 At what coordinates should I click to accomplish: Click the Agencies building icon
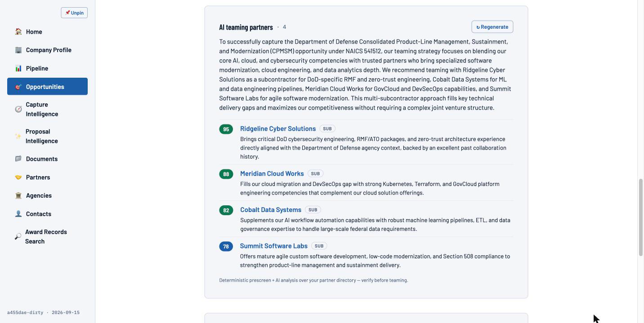18,195
